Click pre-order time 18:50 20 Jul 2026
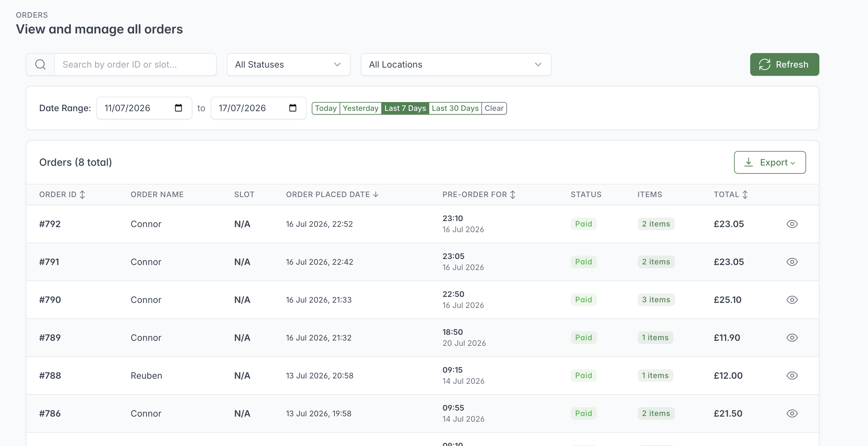This screenshot has width=868, height=446. (x=464, y=338)
